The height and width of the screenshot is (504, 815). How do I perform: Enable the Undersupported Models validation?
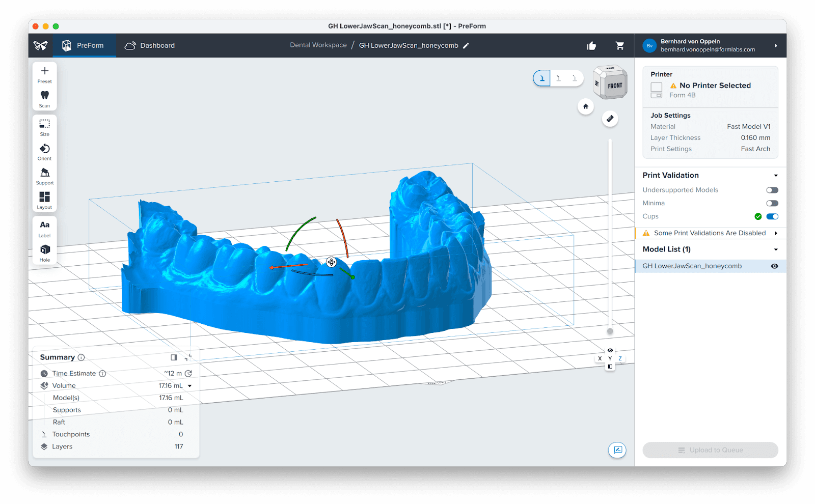(772, 189)
